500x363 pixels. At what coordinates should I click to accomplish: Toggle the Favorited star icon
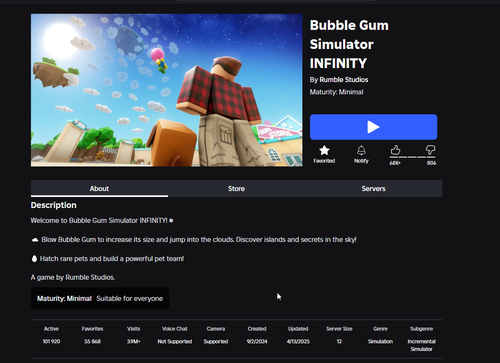point(324,150)
